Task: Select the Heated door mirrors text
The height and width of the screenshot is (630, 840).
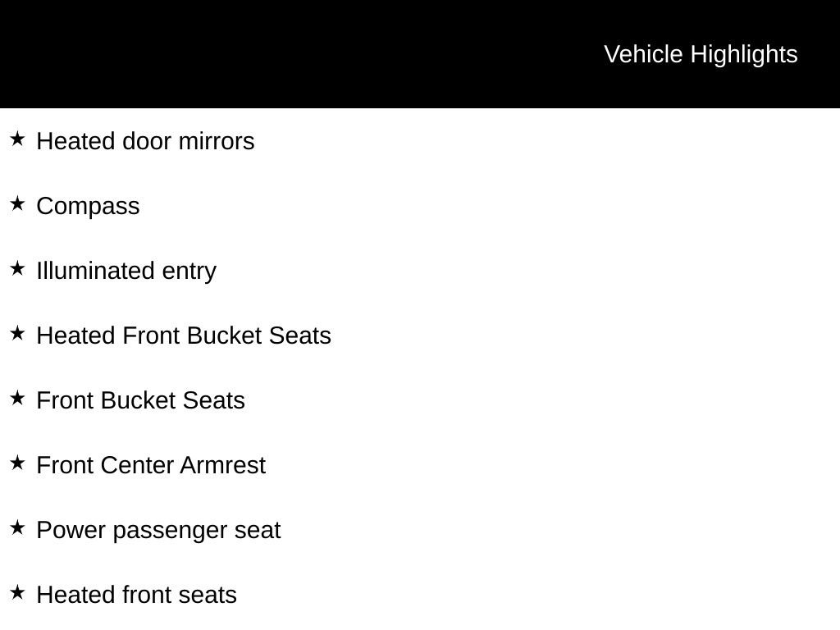Action: (x=145, y=141)
